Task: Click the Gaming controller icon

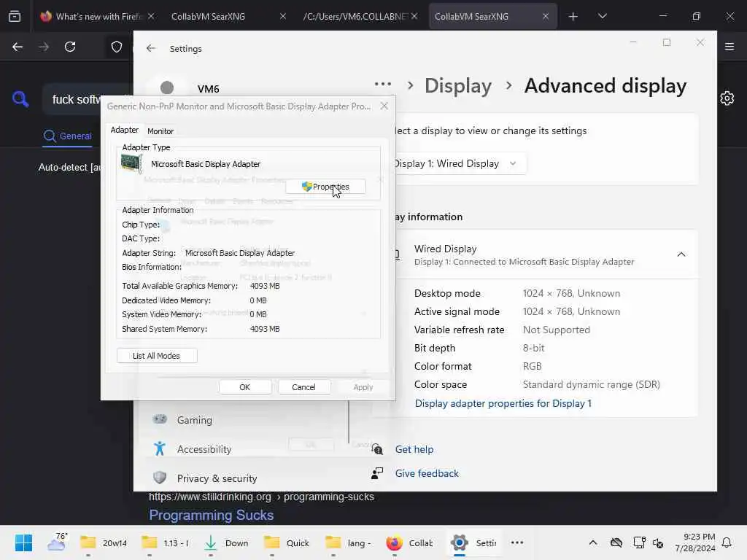Action: click(160, 419)
